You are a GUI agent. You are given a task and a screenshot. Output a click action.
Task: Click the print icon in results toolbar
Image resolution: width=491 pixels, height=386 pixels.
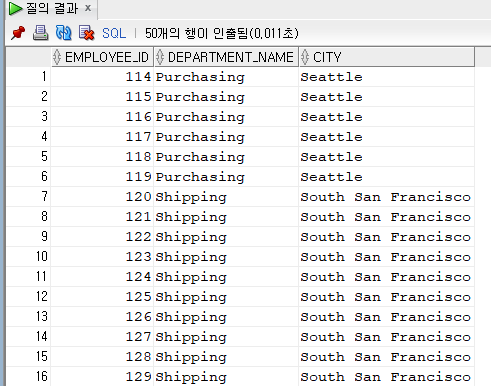click(40, 33)
